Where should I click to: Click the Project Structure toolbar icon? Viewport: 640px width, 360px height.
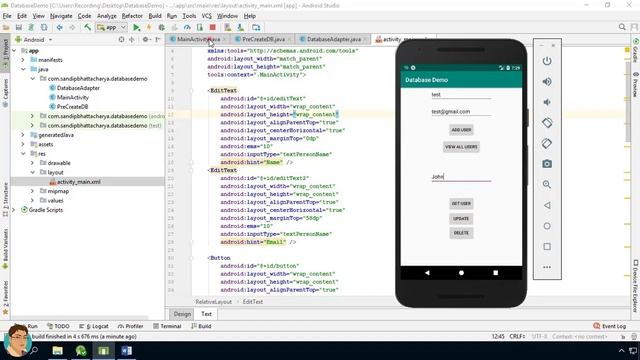point(256,27)
